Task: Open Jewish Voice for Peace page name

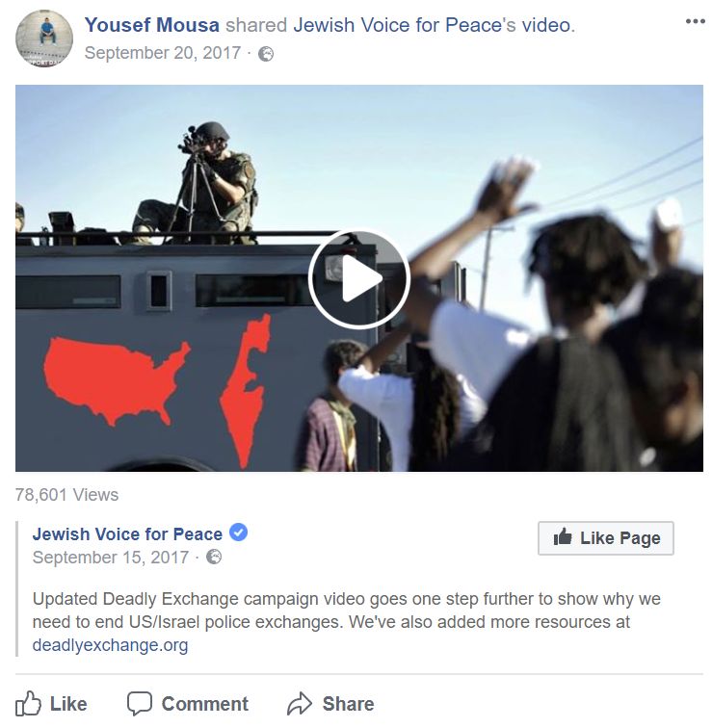Action: click(127, 533)
